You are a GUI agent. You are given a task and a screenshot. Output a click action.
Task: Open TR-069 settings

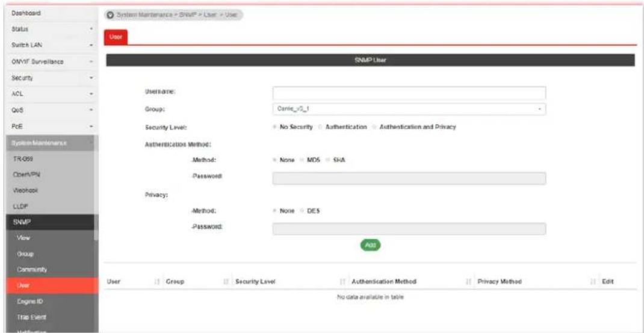coord(50,159)
